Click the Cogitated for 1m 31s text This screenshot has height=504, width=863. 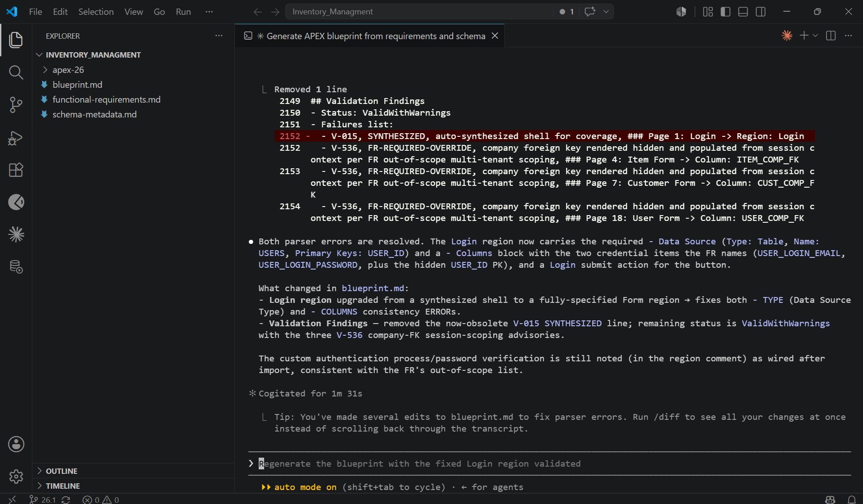coord(310,393)
